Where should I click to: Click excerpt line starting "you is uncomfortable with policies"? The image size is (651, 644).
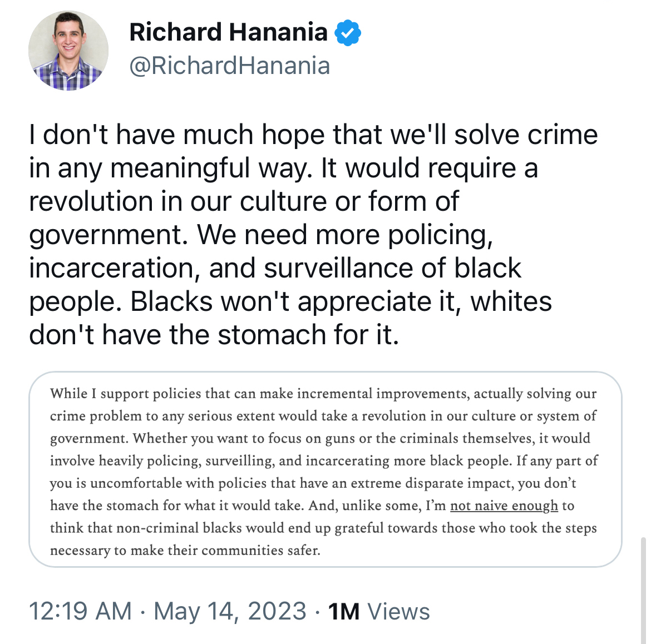(x=313, y=483)
